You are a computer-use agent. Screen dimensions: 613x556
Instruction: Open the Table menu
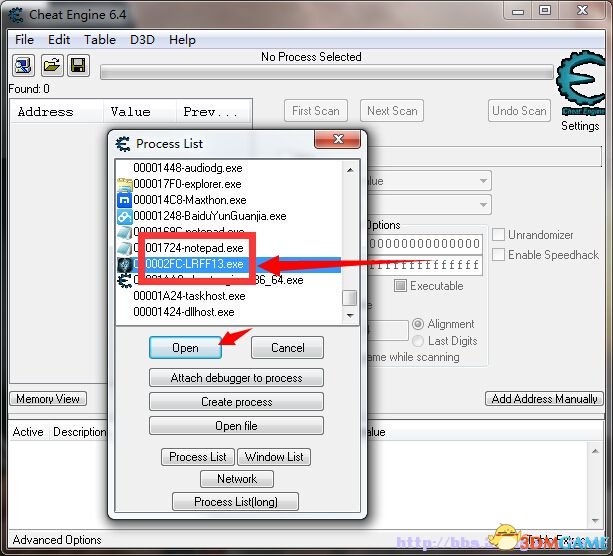tap(100, 40)
